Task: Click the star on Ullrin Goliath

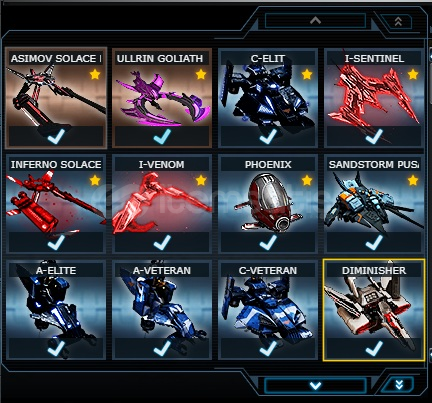Action: click(x=201, y=74)
